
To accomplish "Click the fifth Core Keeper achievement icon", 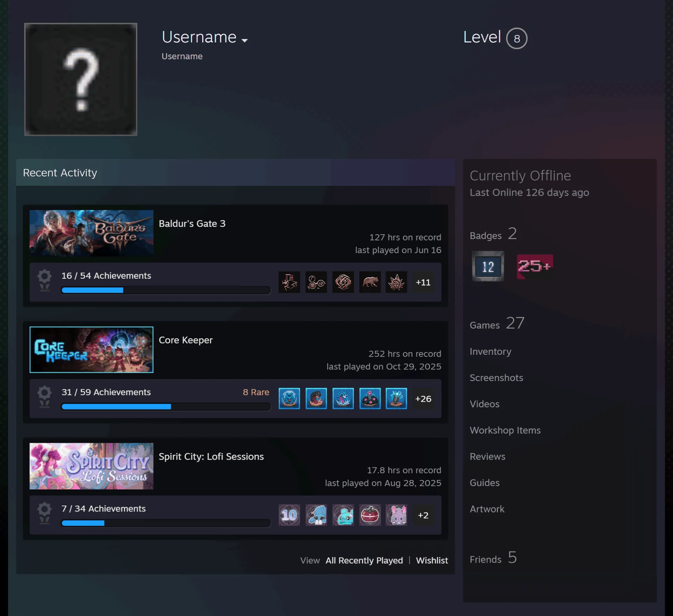I will pos(396,398).
